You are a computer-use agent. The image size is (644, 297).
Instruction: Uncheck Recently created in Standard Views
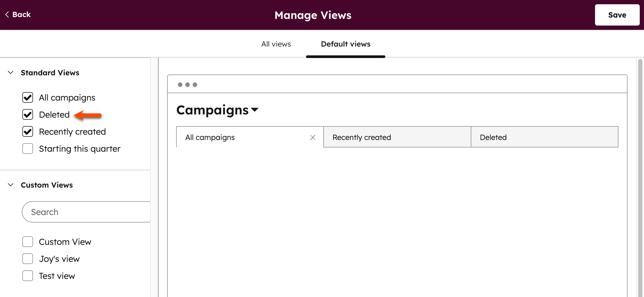[x=27, y=131]
